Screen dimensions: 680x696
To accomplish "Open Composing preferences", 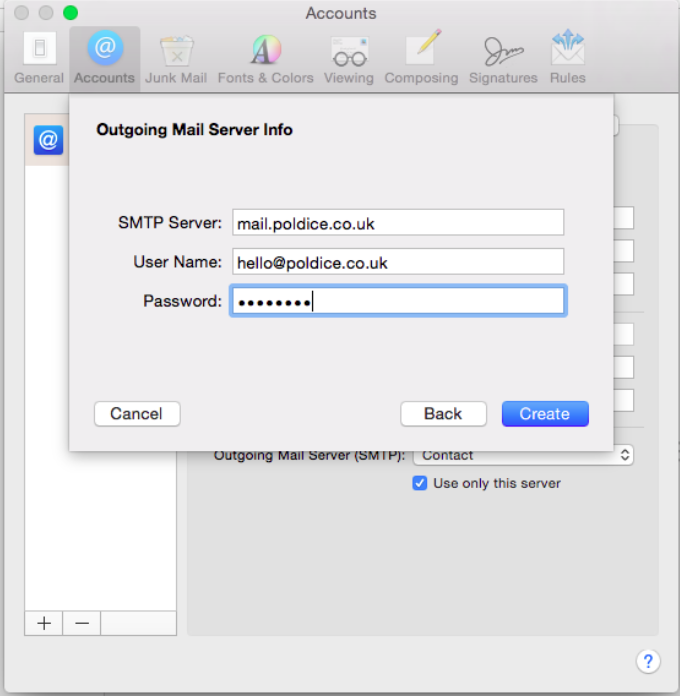I will point(421,57).
